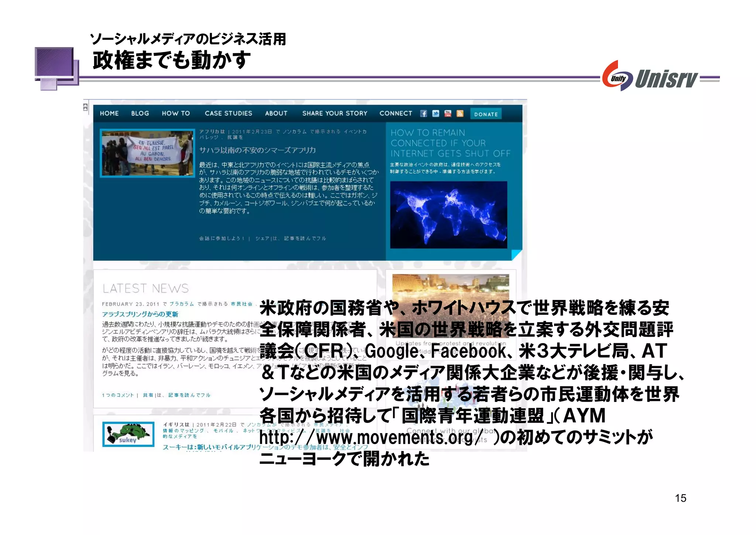
Task: Open the BLOG menu item
Action: [140, 113]
